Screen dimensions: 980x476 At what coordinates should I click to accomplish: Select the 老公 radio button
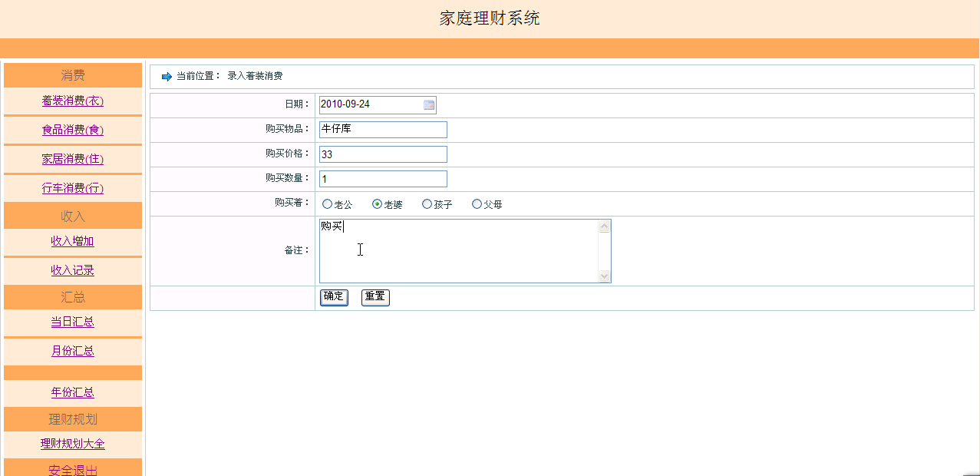[328, 204]
